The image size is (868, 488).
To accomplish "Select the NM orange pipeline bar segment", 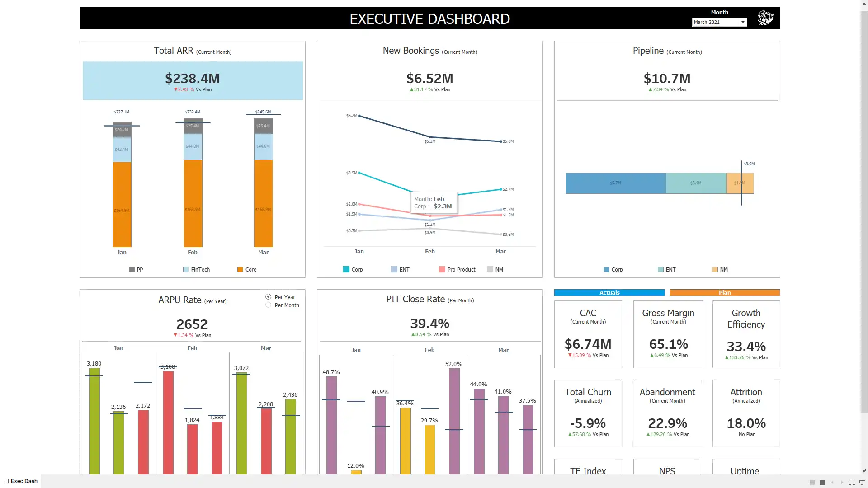I will pos(740,183).
